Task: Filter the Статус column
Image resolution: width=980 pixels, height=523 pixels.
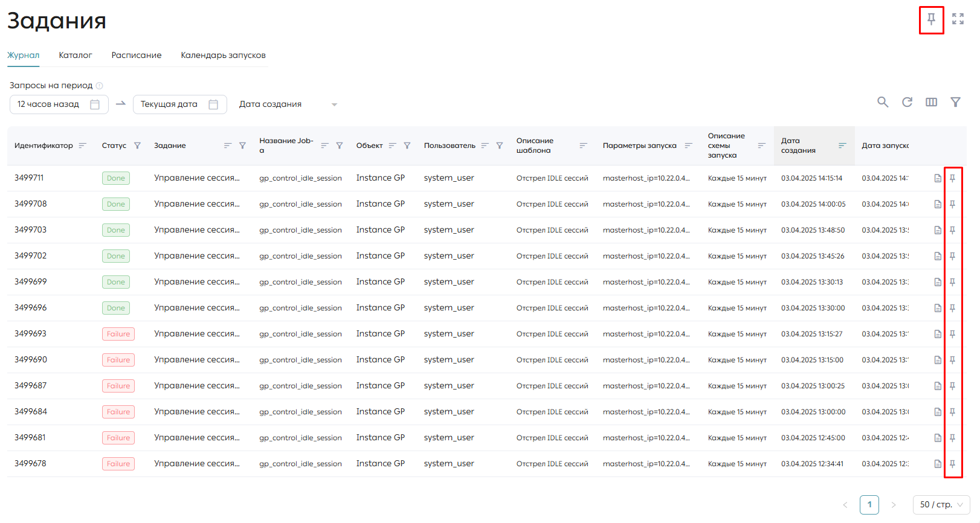Action: (x=137, y=146)
